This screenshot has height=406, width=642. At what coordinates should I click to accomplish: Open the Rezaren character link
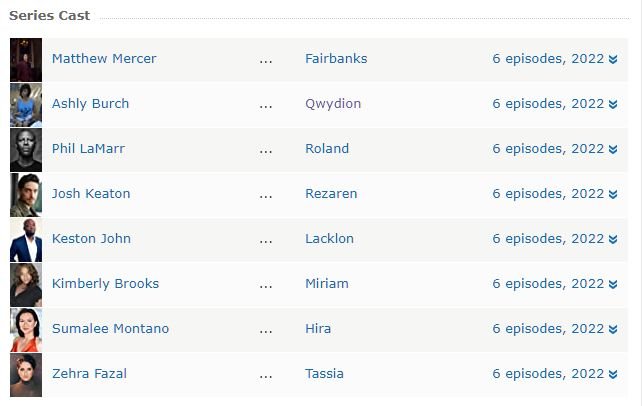coord(331,193)
